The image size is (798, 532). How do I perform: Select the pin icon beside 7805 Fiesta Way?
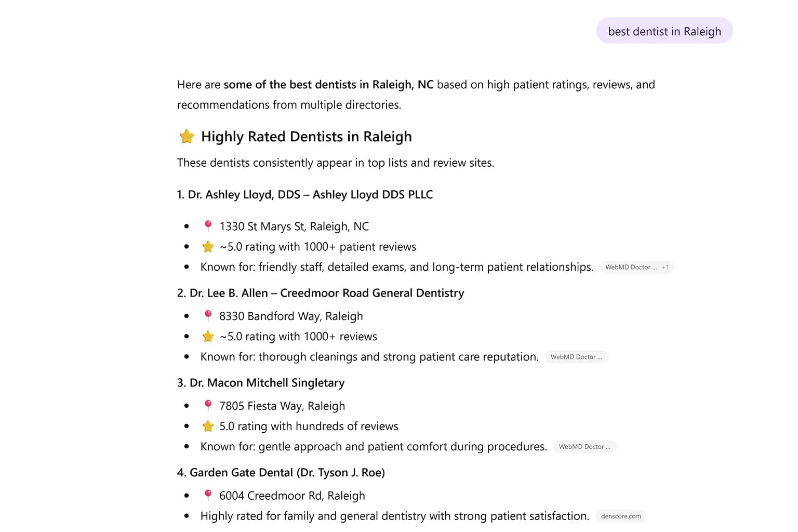tap(208, 405)
